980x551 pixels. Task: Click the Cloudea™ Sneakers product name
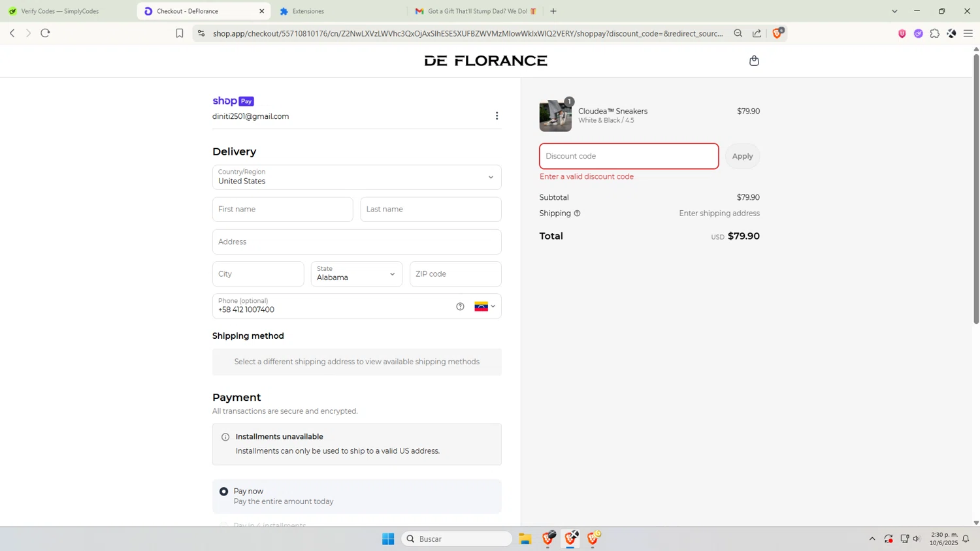613,111
